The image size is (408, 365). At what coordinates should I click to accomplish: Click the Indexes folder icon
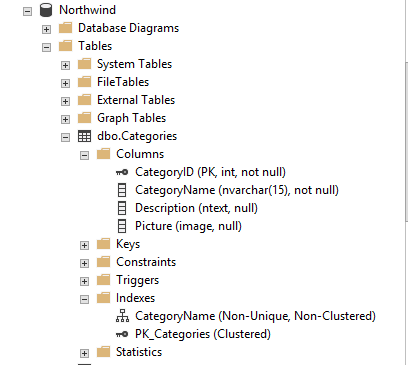pyautogui.click(x=103, y=298)
